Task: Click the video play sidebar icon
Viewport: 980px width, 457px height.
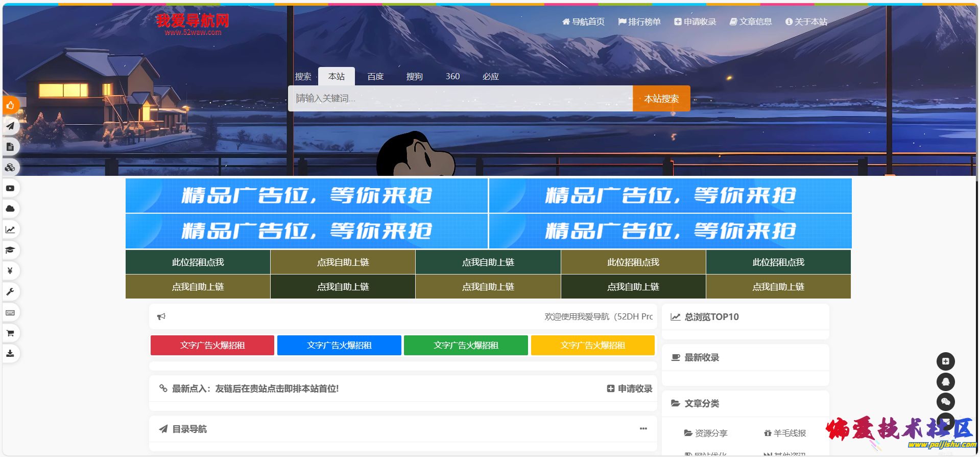Action: pyautogui.click(x=10, y=188)
